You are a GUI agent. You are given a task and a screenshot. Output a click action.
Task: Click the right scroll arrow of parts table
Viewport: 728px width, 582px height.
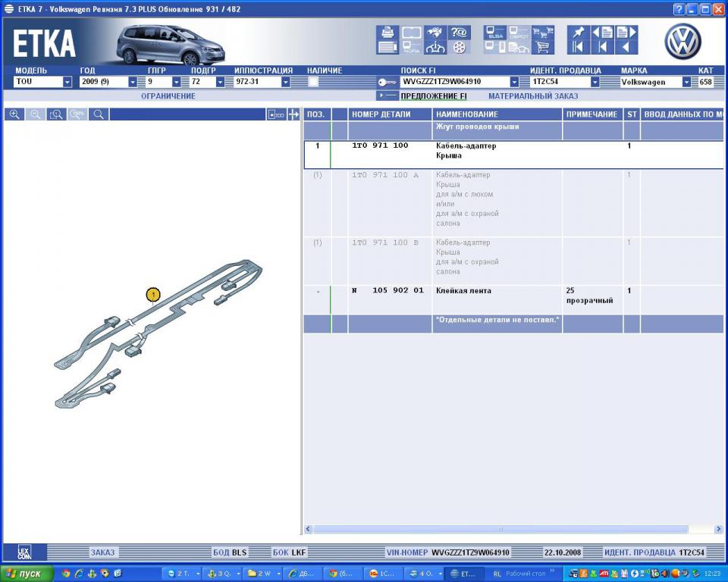tap(718, 529)
